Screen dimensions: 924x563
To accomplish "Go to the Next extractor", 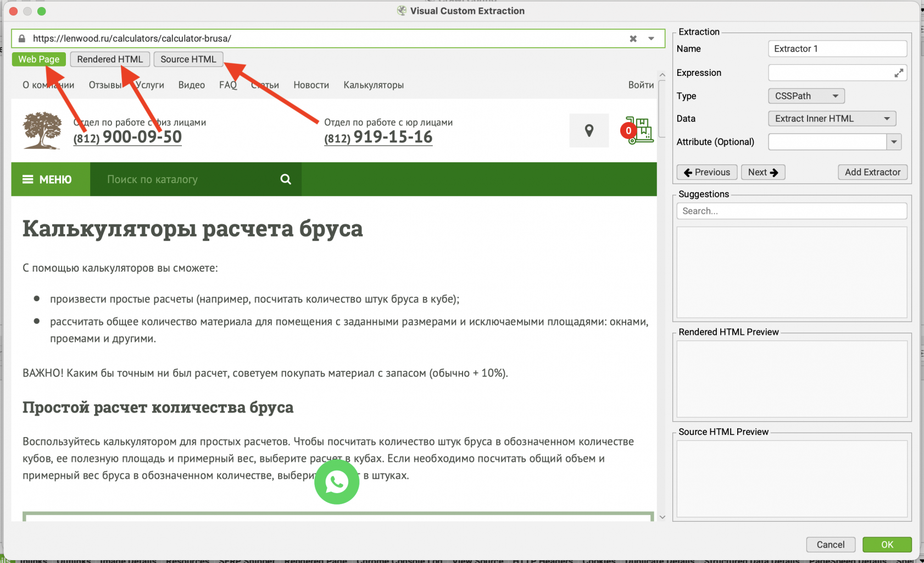I will (763, 172).
